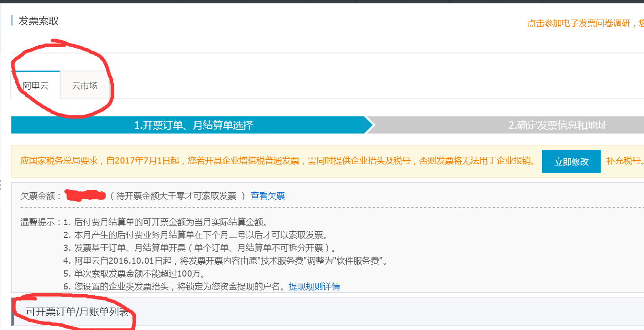Open the 云市场 tab
Image resolution: width=644 pixels, height=330 pixels.
[x=85, y=85]
